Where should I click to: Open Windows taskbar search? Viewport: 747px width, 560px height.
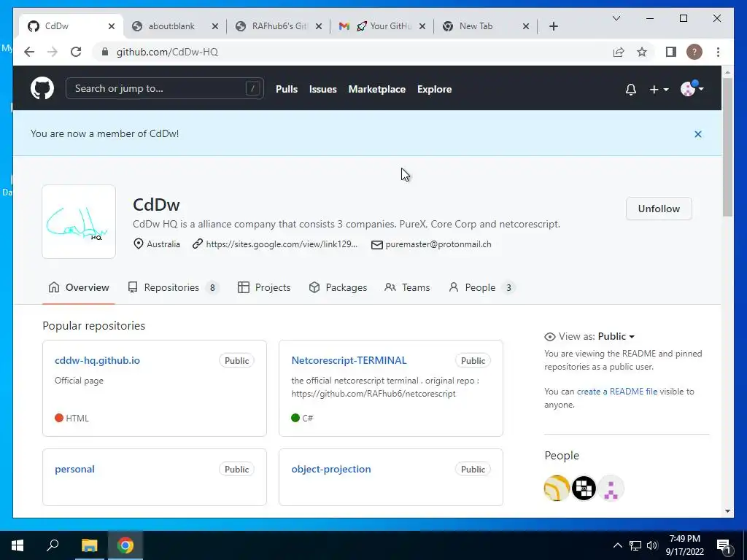click(x=53, y=545)
